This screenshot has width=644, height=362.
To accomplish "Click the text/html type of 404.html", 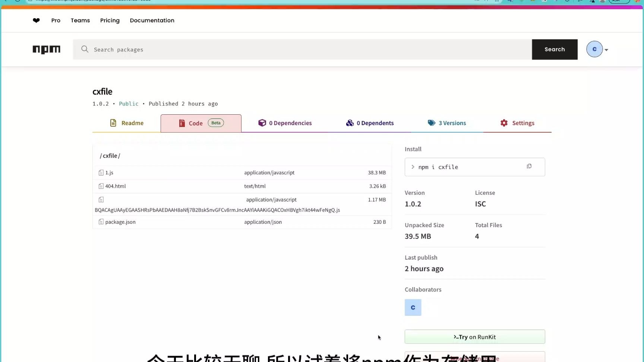I will [255, 186].
